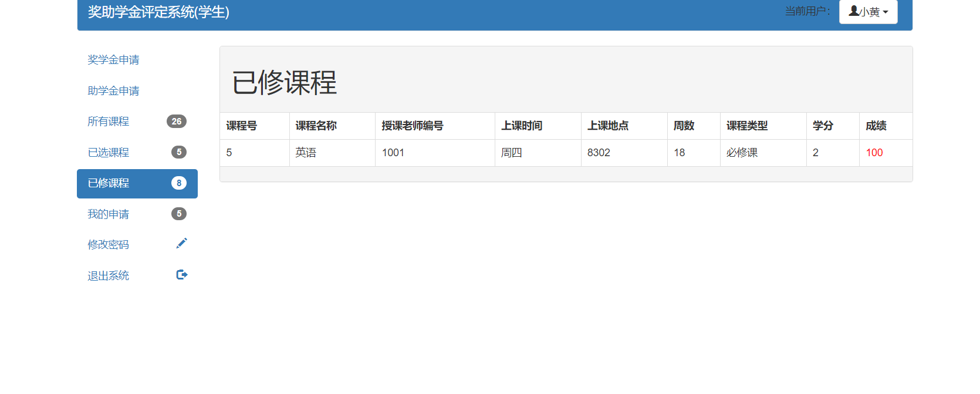This screenshot has width=980, height=394.
Task: Click the 当前用户: label
Action: (808, 11)
